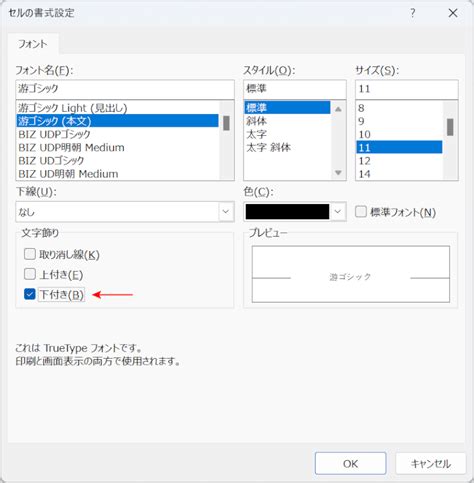474x483 pixels.
Task: Click the OK button
Action: point(351,464)
